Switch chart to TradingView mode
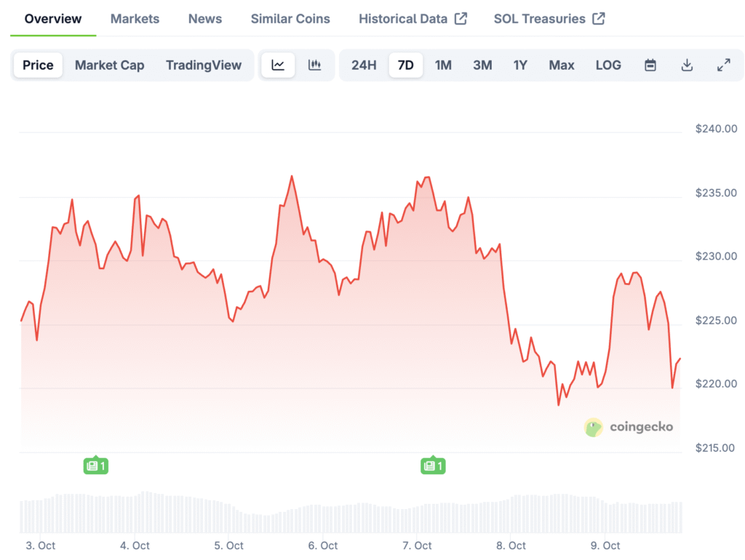The image size is (745, 560). [203, 65]
